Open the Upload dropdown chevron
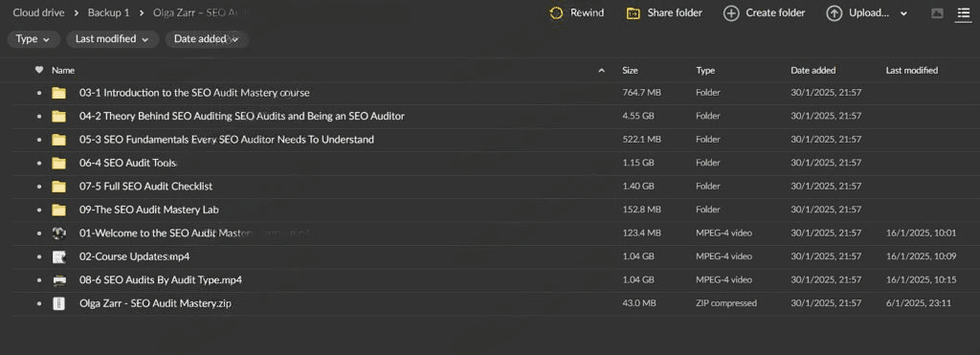Screen dimensions: 980x355 pos(903,13)
